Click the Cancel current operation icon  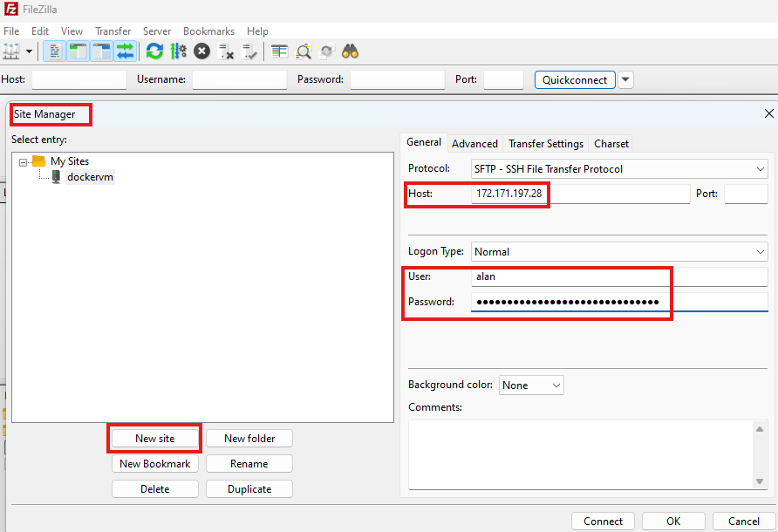point(201,51)
